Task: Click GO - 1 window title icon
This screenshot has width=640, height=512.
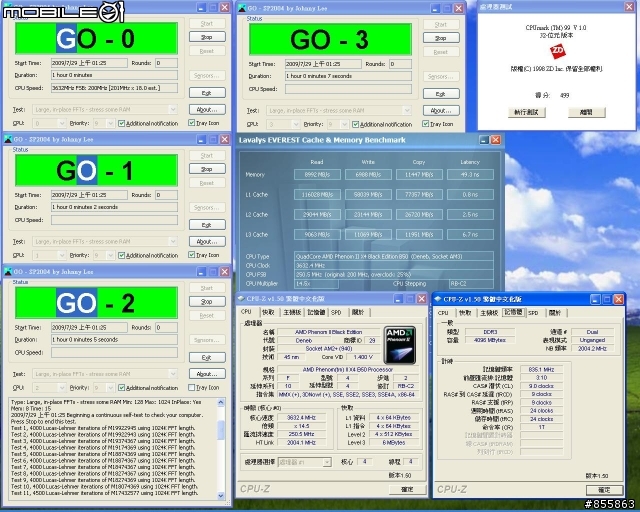Action: (x=8, y=139)
